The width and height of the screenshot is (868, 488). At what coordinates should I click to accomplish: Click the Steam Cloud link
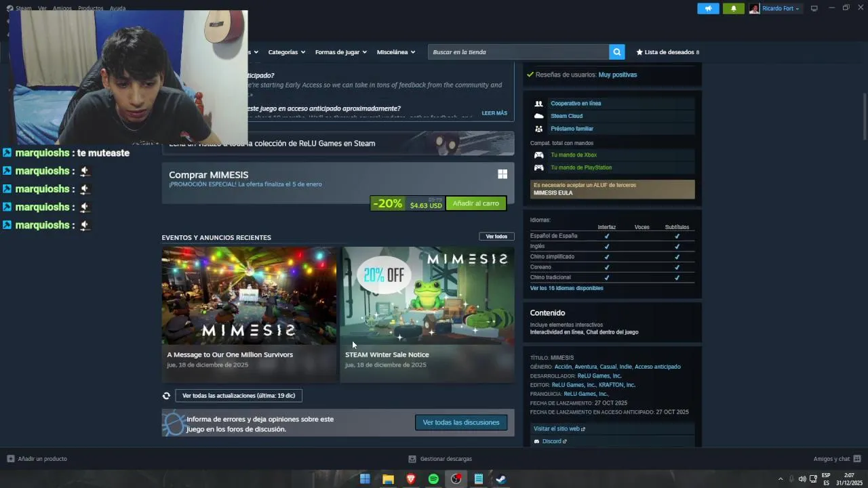pyautogui.click(x=566, y=116)
